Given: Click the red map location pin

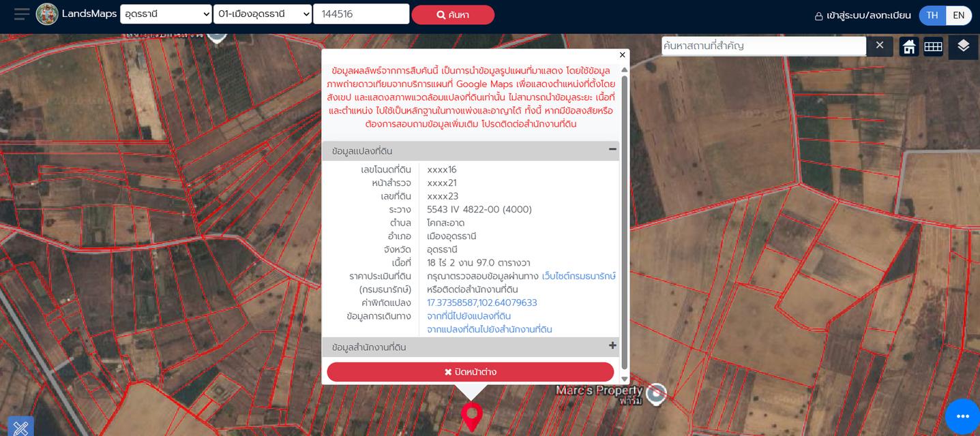Looking at the screenshot, I should pyautogui.click(x=471, y=416).
